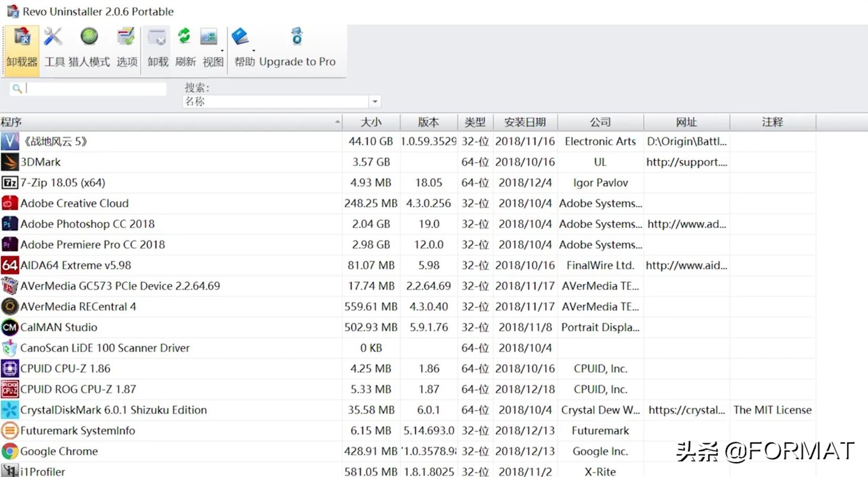Refresh the program list (刷新)

click(x=185, y=48)
